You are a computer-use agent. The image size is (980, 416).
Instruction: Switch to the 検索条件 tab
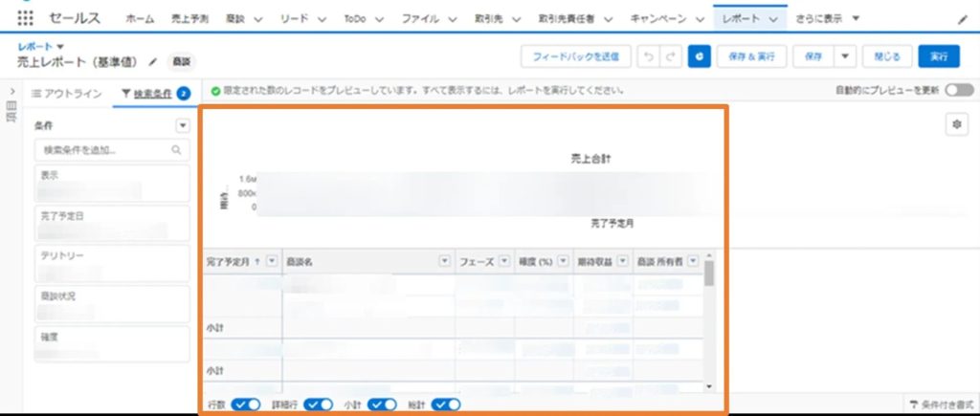click(156, 94)
